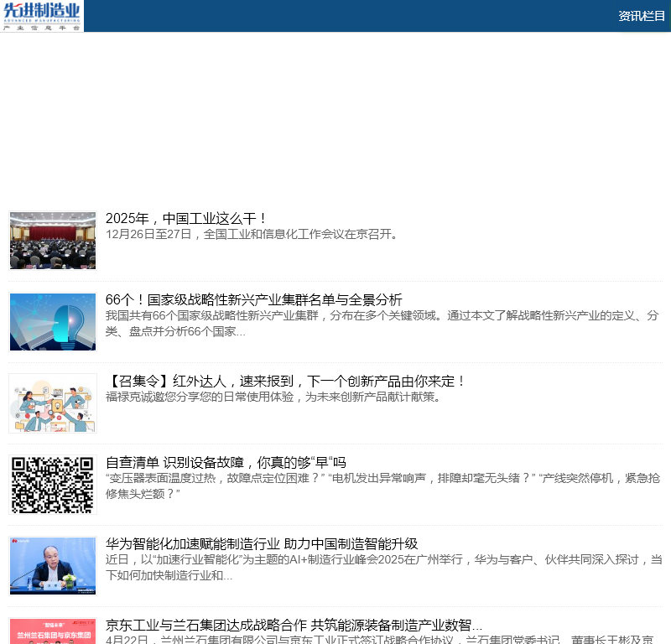671x644 pixels.
Task: Read summary 12月26日至27日 全国工业和信息化工作会议
Action: coord(252,235)
